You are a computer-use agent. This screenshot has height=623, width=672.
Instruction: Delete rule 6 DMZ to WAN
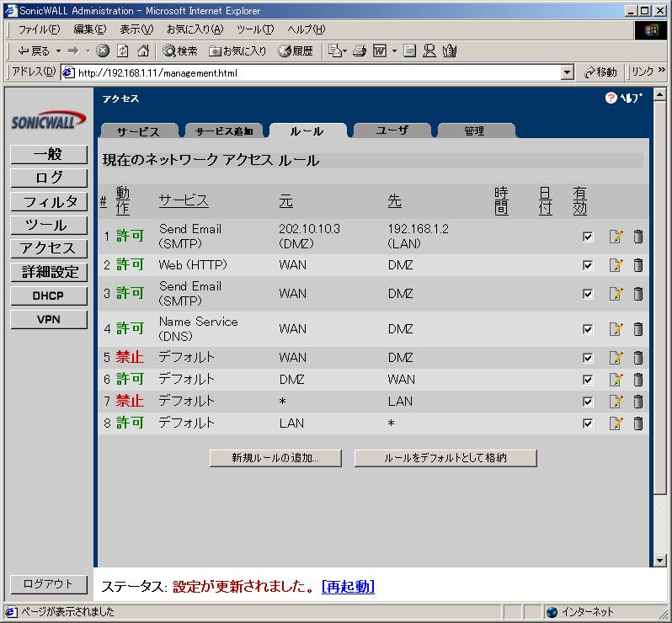638,380
